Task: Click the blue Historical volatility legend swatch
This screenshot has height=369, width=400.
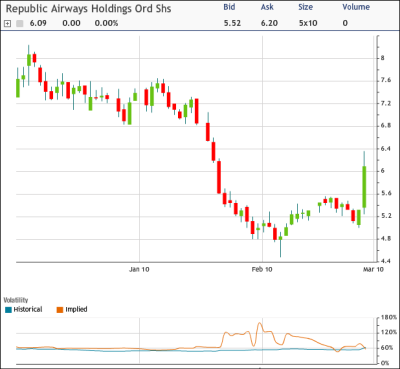Action: (x=9, y=310)
